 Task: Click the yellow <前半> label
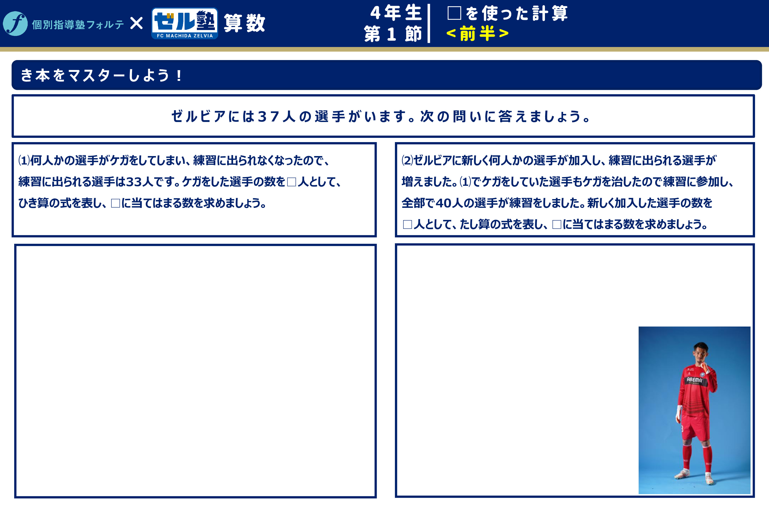coord(477,33)
